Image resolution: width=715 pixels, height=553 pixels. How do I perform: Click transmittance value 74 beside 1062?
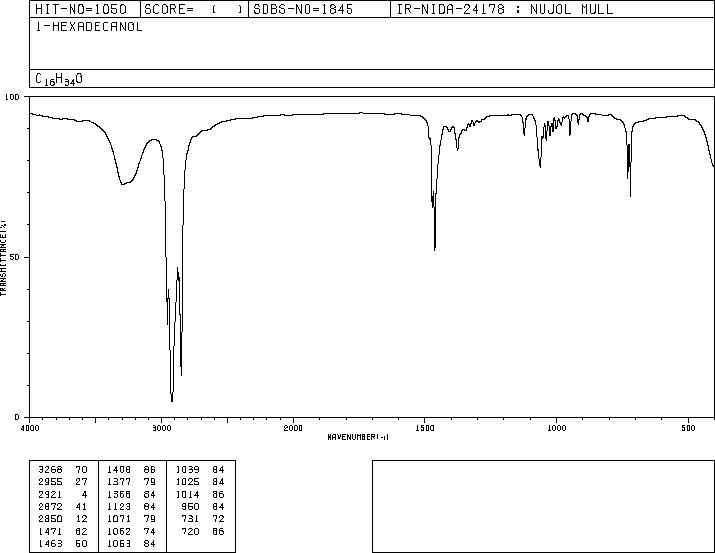[x=150, y=532]
